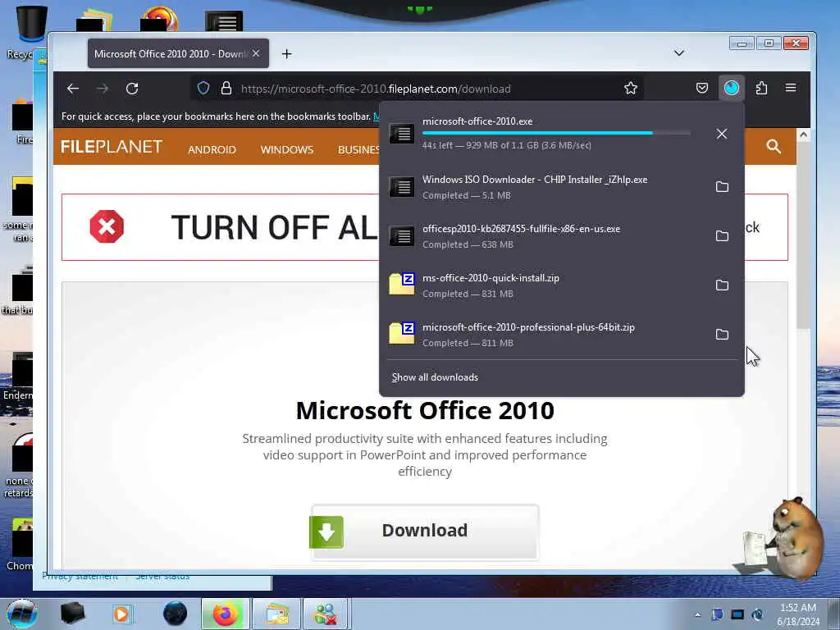
Task: Open the BUSINESS category menu
Action: pos(358,149)
